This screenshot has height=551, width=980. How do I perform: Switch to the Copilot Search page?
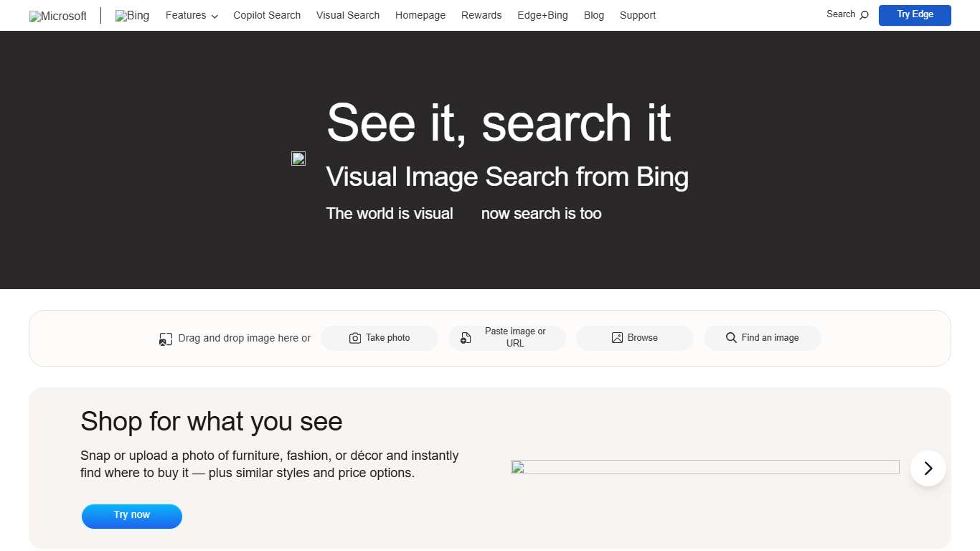267,15
